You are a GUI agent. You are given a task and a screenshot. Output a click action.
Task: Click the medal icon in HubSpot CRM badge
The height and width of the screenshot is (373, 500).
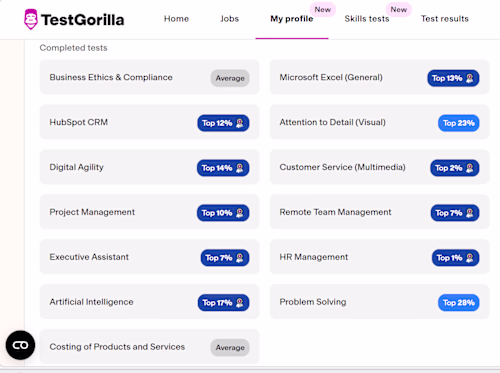(x=240, y=123)
